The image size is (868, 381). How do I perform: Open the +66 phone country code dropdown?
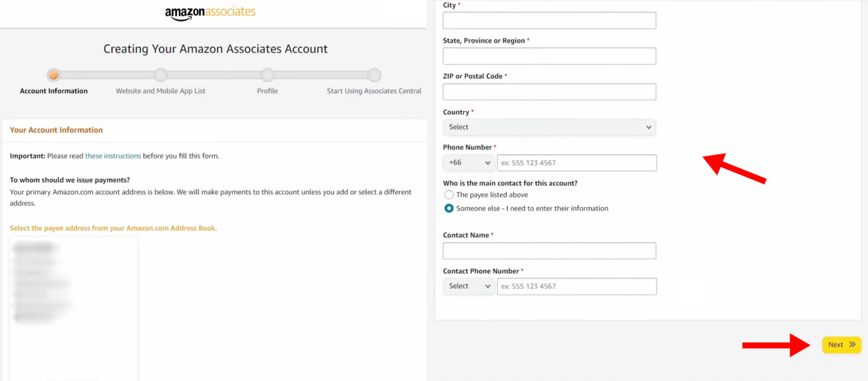(469, 163)
